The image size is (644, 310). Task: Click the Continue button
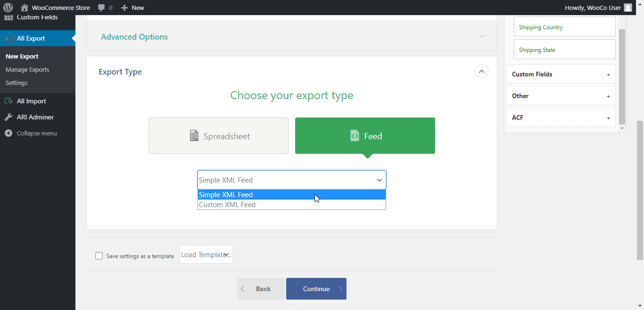[x=316, y=289]
